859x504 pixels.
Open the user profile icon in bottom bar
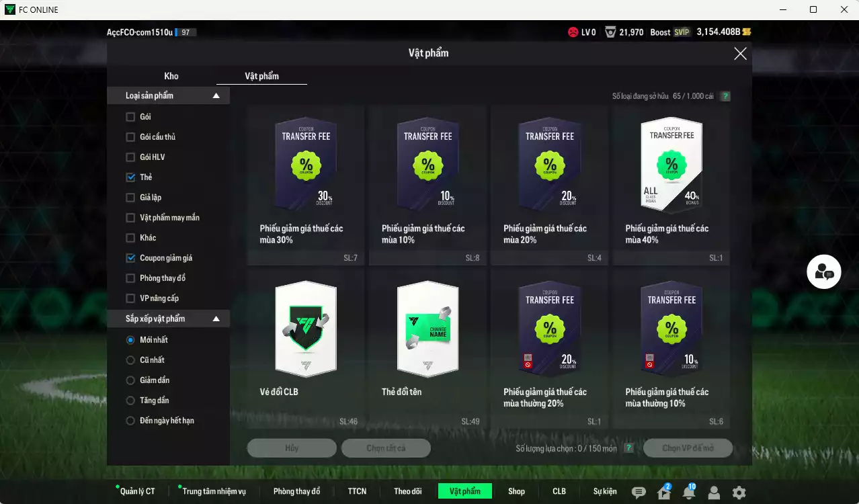(x=714, y=493)
